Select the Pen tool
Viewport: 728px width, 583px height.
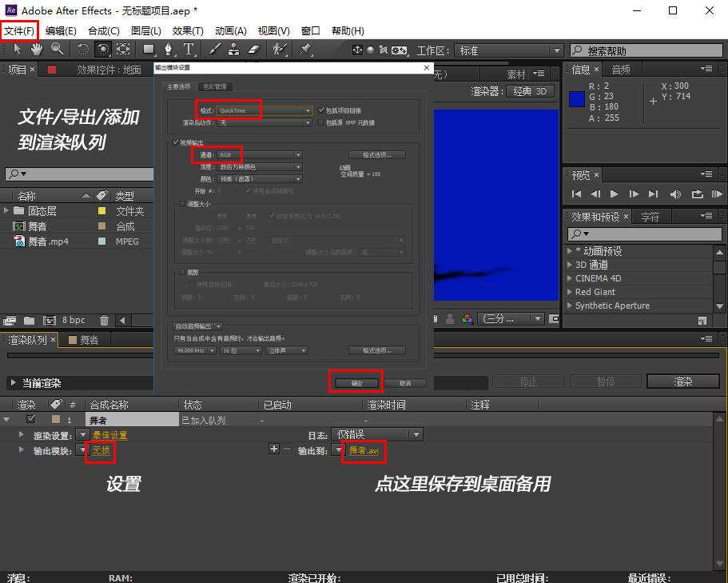[168, 50]
